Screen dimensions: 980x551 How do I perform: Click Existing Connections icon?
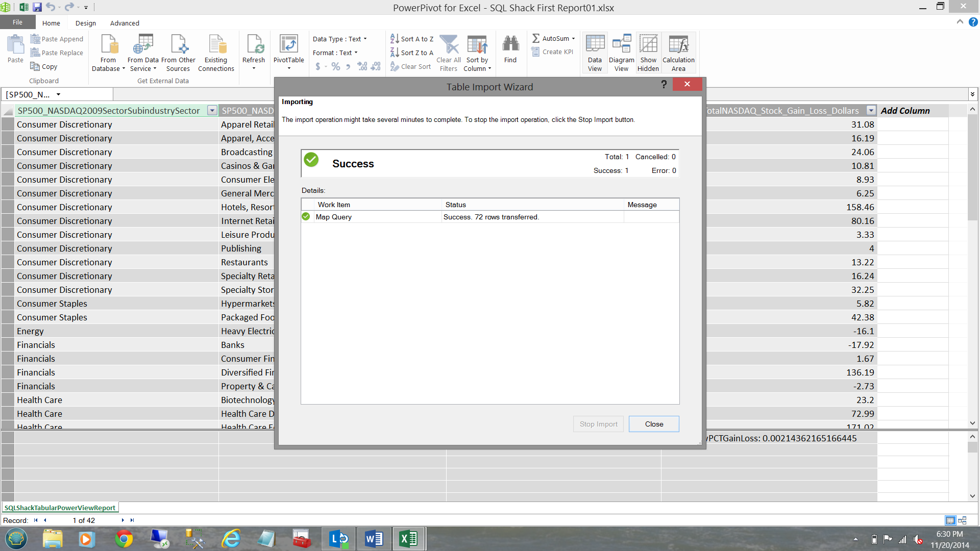pyautogui.click(x=216, y=46)
